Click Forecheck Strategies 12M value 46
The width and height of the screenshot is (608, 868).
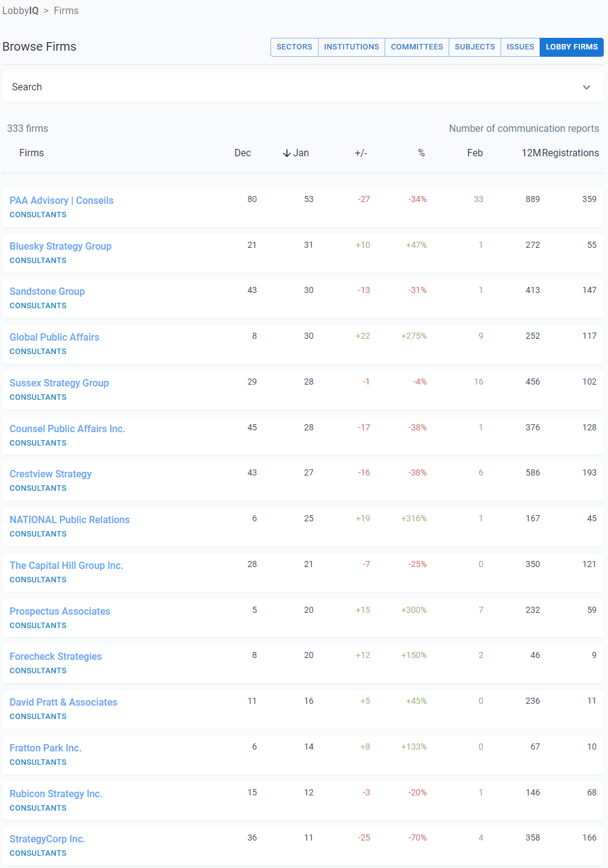[x=535, y=655]
